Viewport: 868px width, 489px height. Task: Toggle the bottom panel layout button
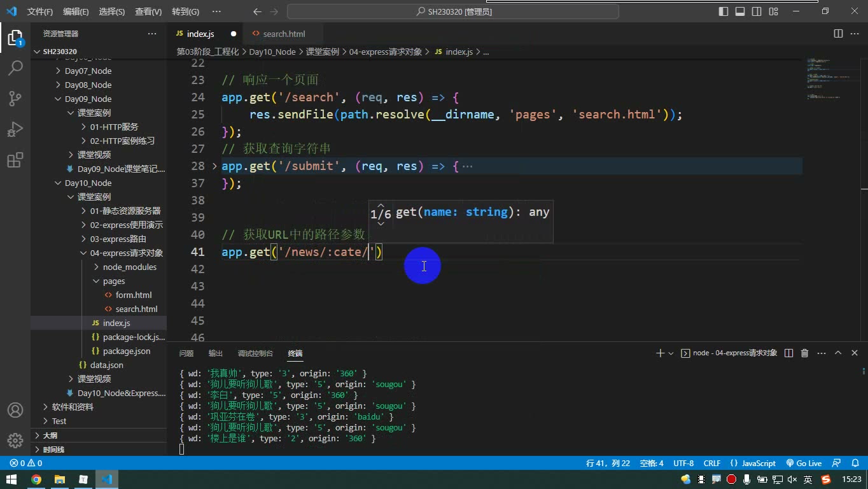(740, 11)
